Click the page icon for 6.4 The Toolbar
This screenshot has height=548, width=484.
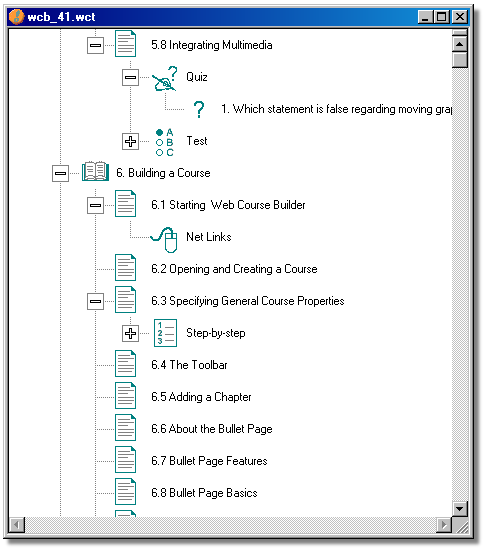pos(125,364)
